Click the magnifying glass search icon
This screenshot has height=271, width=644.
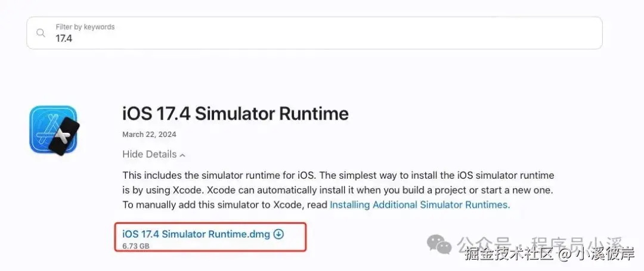[x=41, y=33]
